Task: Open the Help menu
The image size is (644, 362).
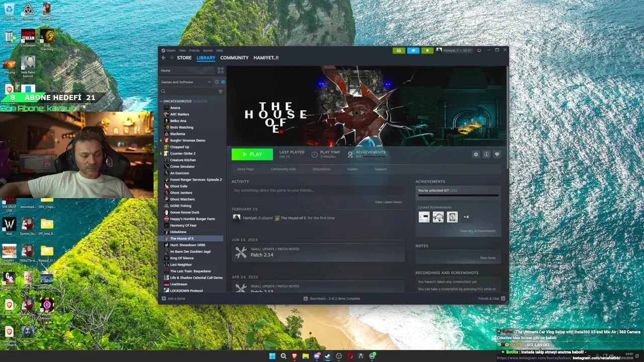Action: 219,50
